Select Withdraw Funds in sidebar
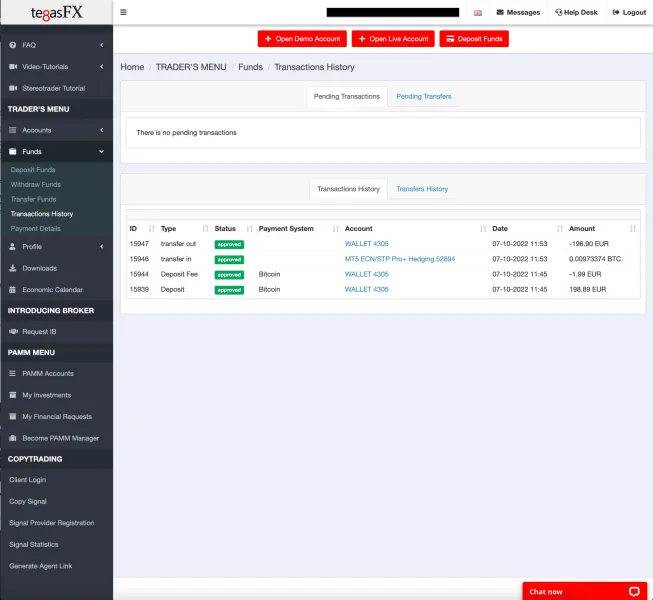The width and height of the screenshot is (653, 600). click(x=35, y=185)
